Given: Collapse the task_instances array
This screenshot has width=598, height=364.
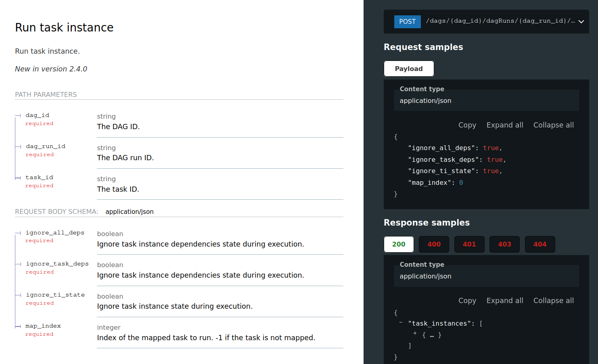Looking at the screenshot, I should click(401, 322).
